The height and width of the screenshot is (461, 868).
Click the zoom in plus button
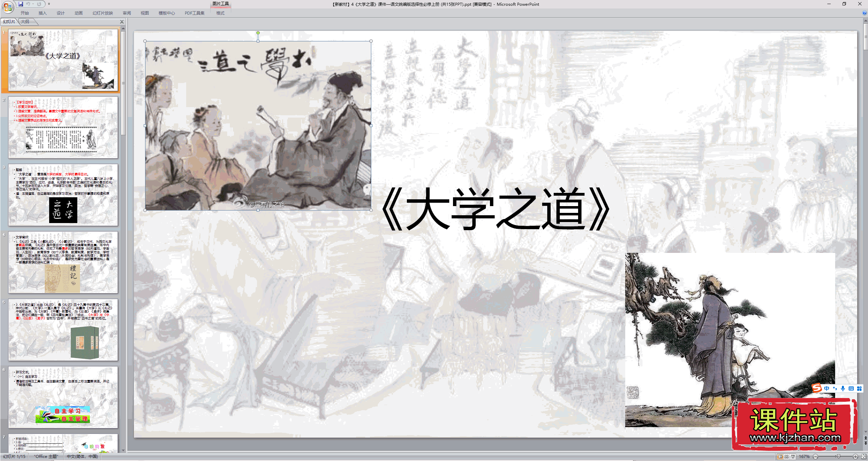coord(855,457)
